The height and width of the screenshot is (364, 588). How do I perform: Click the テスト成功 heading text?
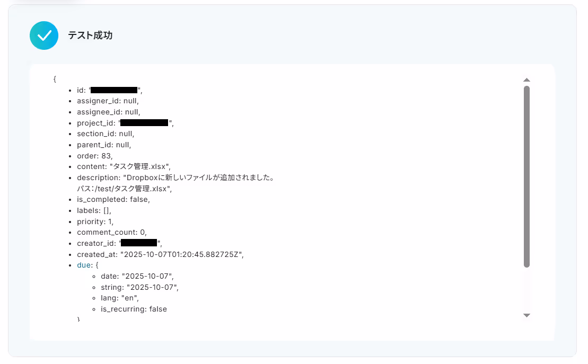(90, 35)
